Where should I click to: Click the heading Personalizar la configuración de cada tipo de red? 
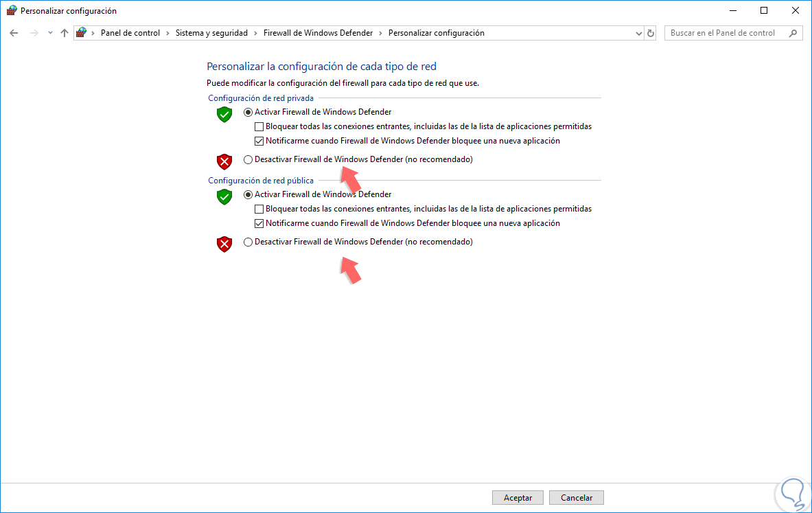coord(321,67)
